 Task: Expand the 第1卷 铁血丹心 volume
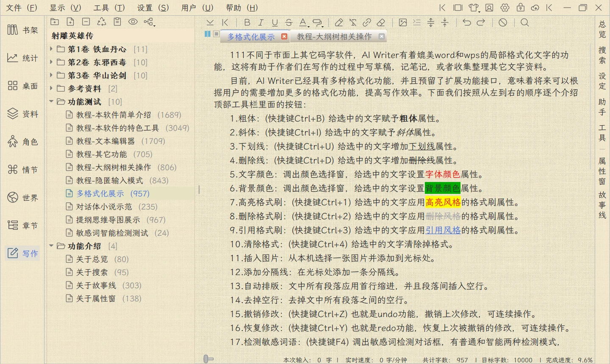(51, 49)
